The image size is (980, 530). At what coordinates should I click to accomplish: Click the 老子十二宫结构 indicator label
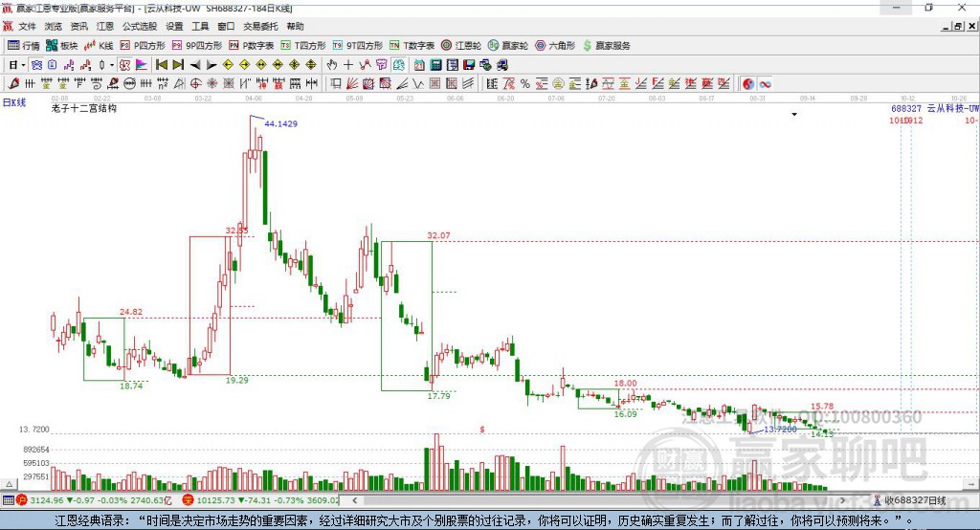[x=84, y=108]
